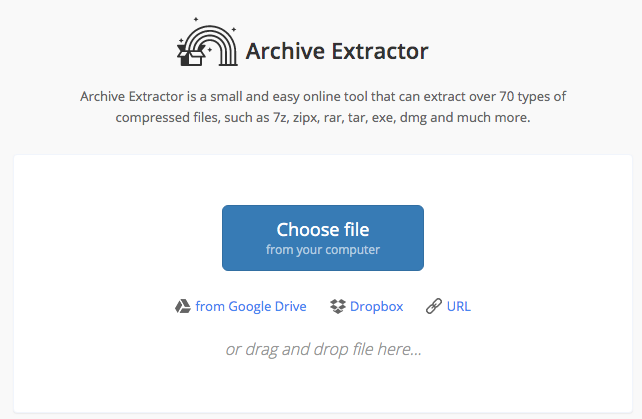Click 'or drag and drop file here' text
Screen dimensions: 642x419
point(323,349)
